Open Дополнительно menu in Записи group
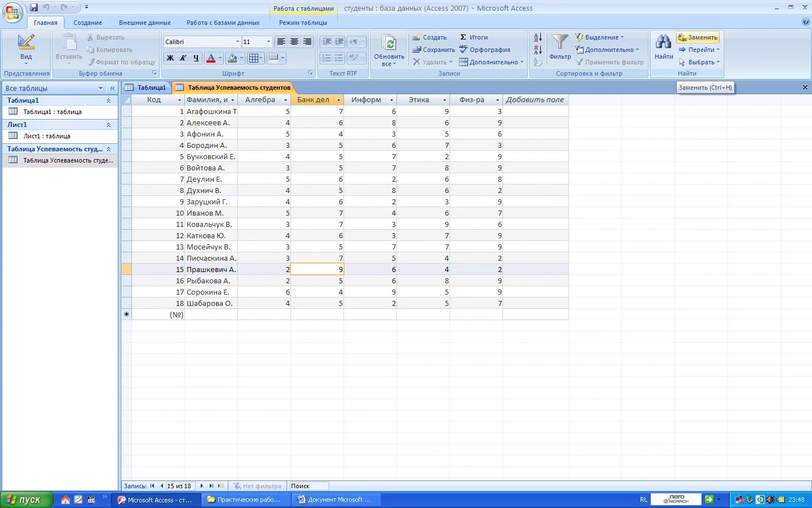 tap(491, 62)
